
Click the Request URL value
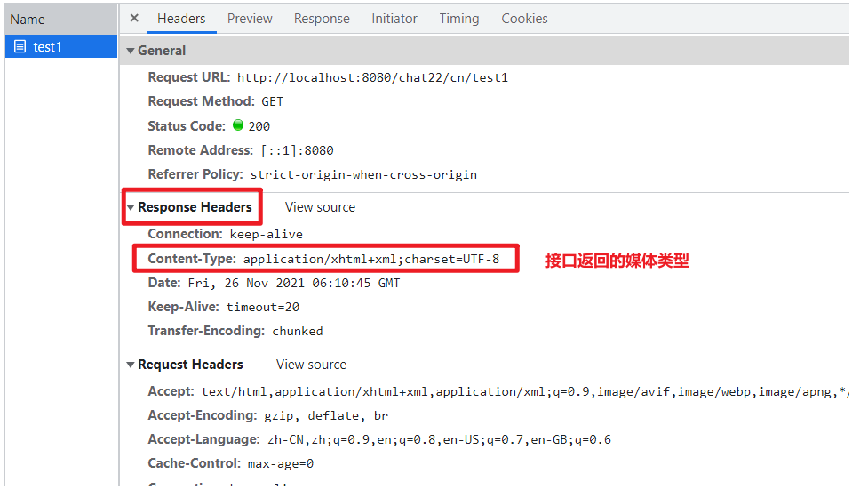click(x=372, y=77)
